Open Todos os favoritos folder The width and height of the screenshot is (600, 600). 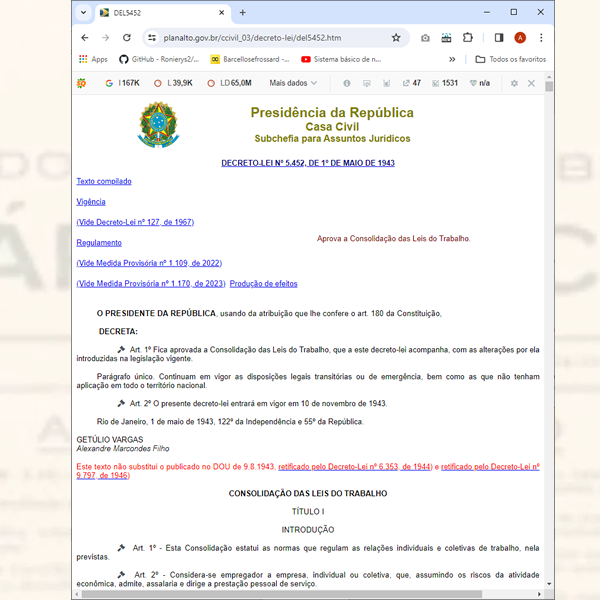510,59
